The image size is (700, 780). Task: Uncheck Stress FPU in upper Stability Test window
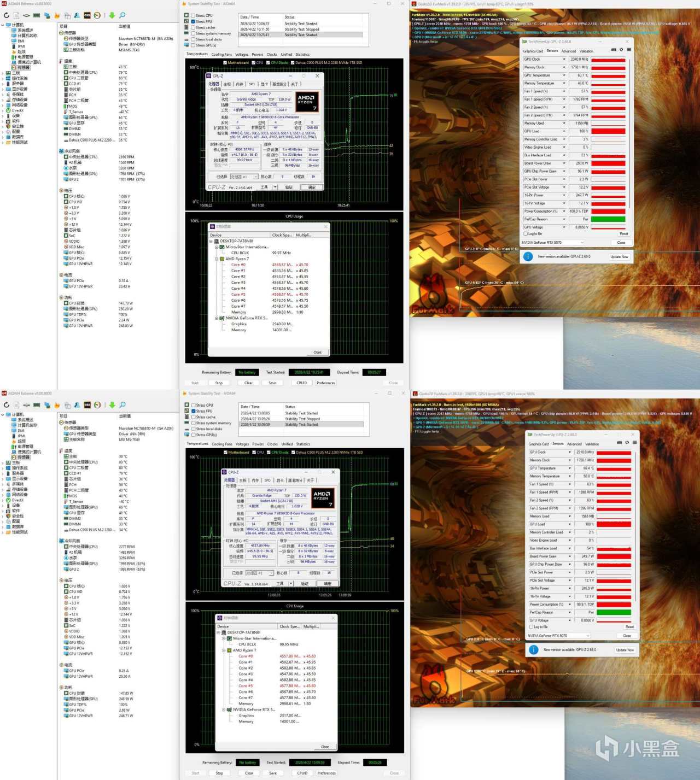click(x=193, y=21)
